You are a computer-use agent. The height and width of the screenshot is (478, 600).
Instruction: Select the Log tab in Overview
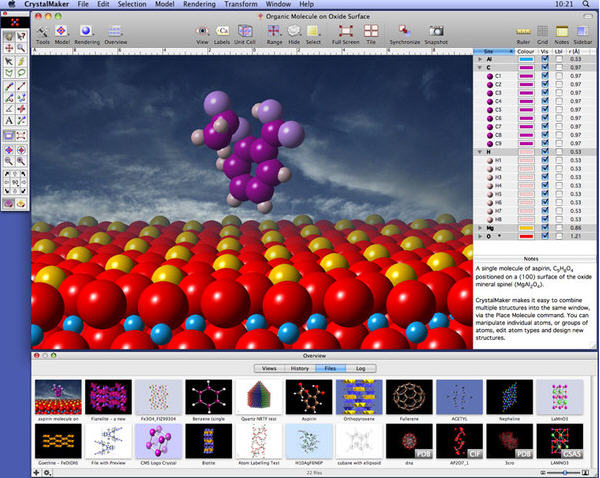point(361,368)
